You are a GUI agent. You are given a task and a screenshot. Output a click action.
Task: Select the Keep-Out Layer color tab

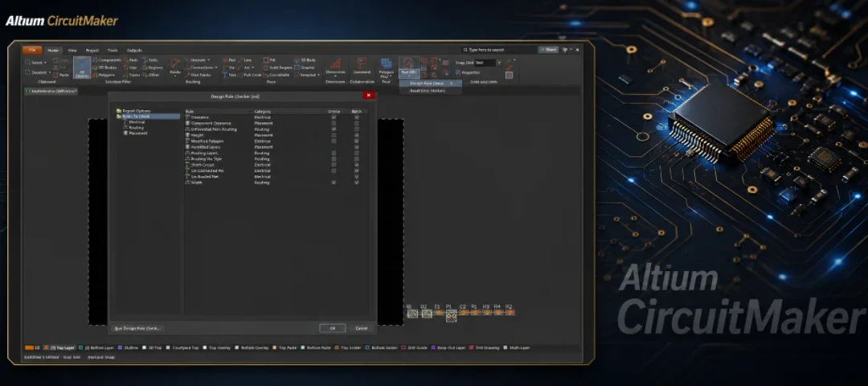[448, 347]
